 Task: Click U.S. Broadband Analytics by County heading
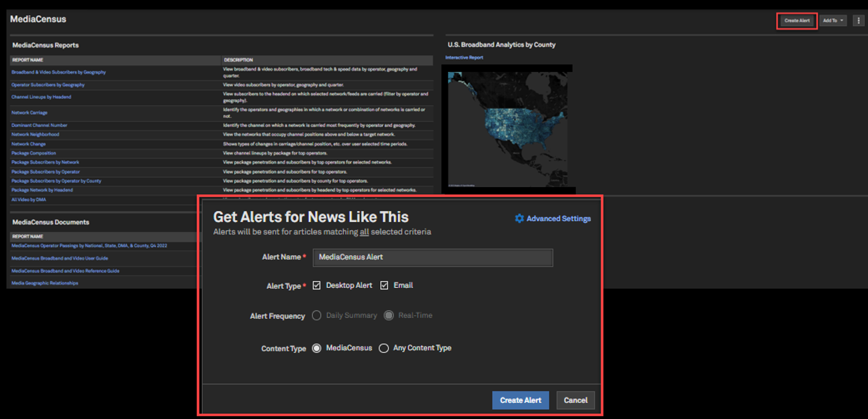[502, 45]
